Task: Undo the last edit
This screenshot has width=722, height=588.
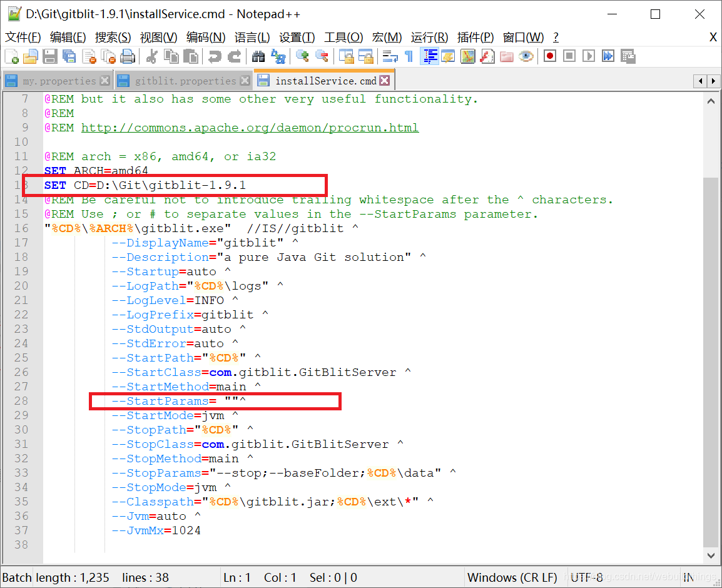Action: pos(215,56)
